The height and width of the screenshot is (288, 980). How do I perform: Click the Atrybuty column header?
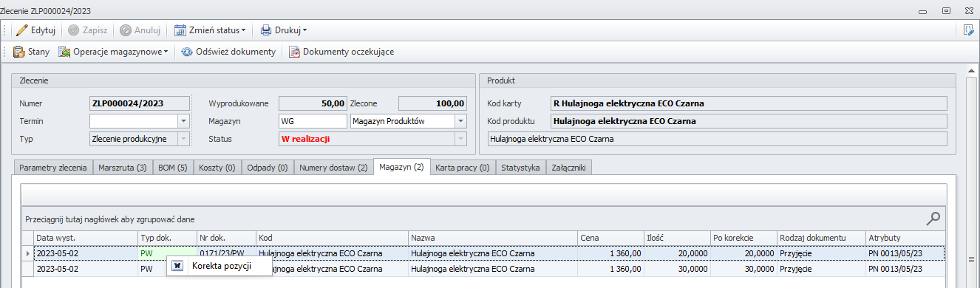pyautogui.click(x=905, y=238)
